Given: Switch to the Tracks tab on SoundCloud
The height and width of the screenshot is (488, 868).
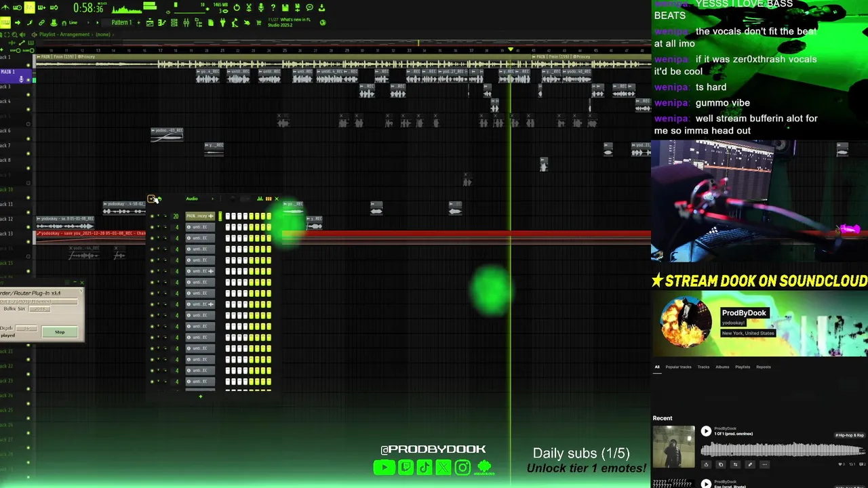Looking at the screenshot, I should pos(703,367).
